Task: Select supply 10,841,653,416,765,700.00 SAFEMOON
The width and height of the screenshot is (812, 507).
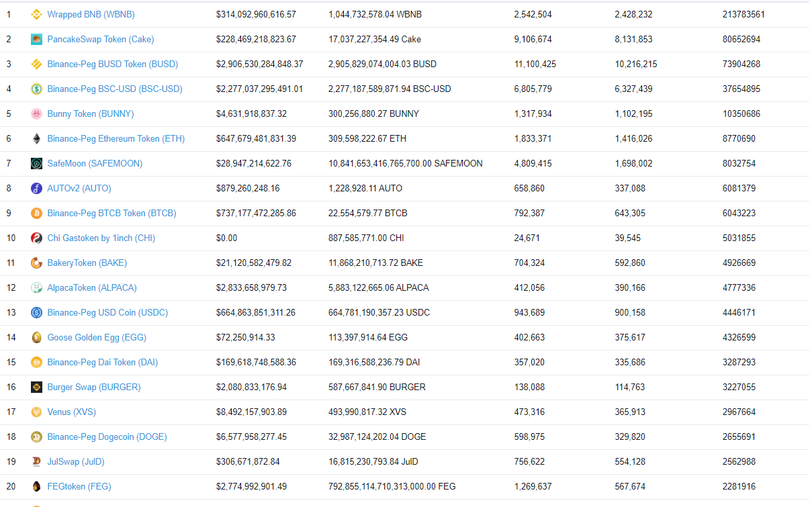Action: (x=406, y=163)
